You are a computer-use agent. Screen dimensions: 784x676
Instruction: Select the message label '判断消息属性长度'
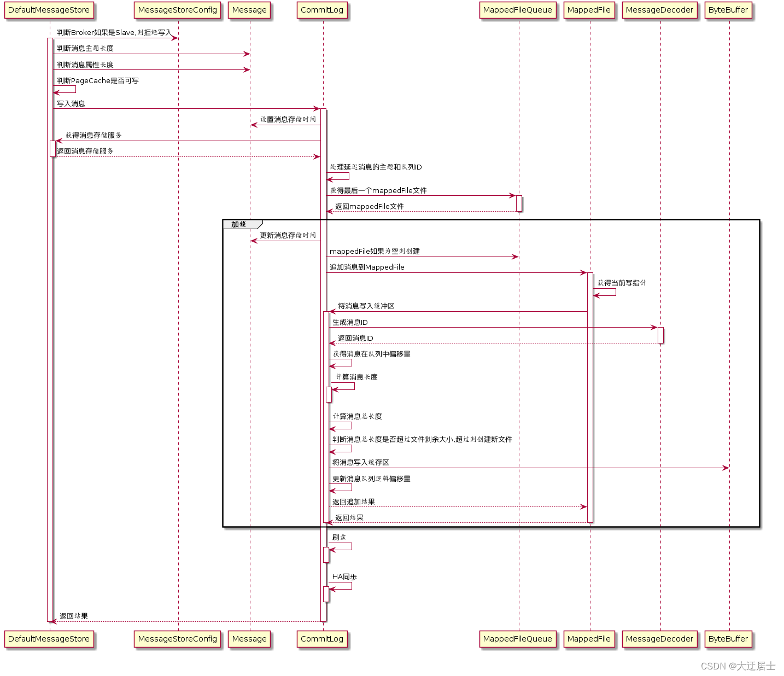85,65
